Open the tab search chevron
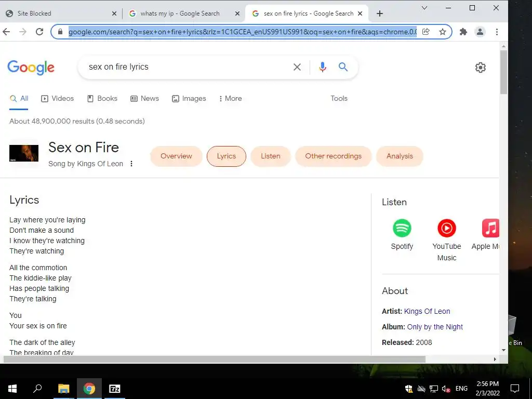Screen dimensions: 532x399 click(424, 8)
